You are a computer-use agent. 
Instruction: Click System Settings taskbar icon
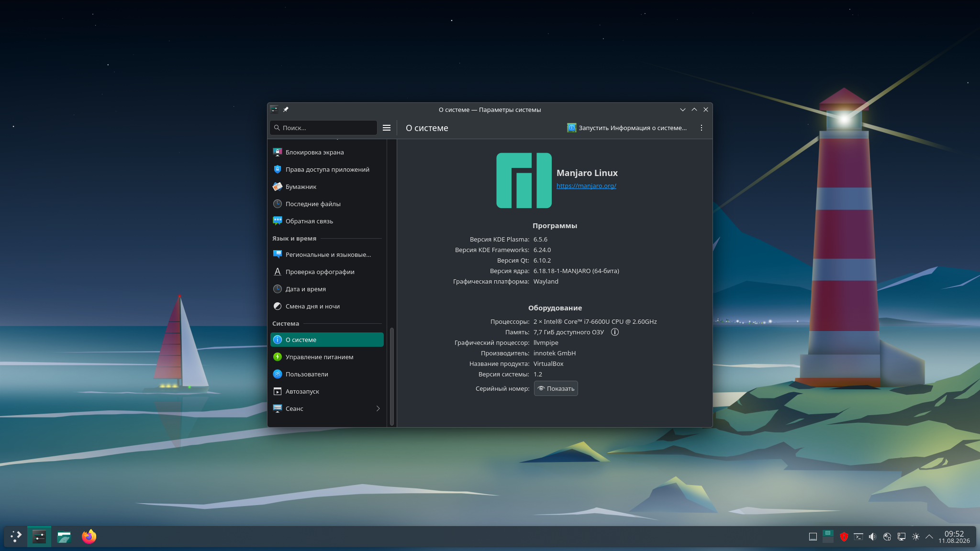(39, 537)
